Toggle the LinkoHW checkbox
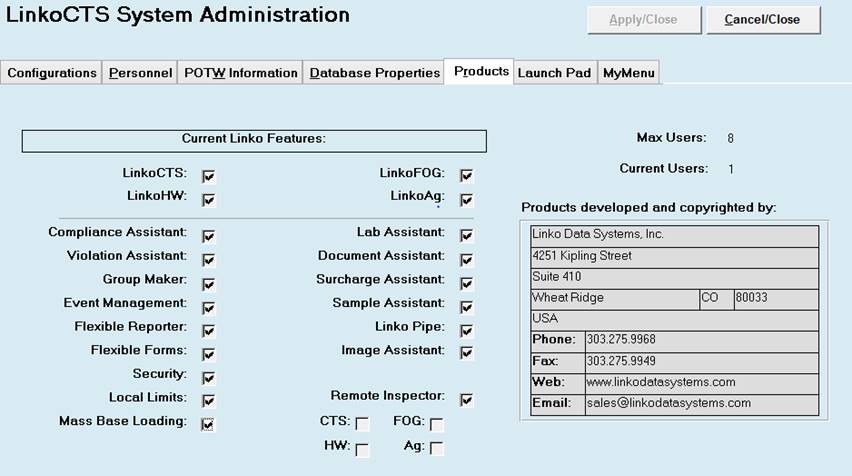This screenshot has height=476, width=852. 209,200
